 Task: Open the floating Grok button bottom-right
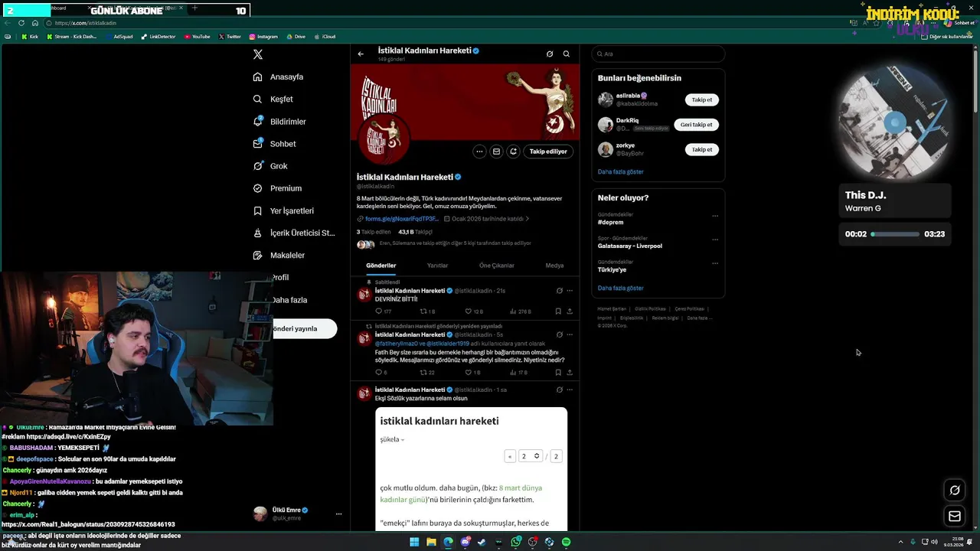tap(955, 491)
